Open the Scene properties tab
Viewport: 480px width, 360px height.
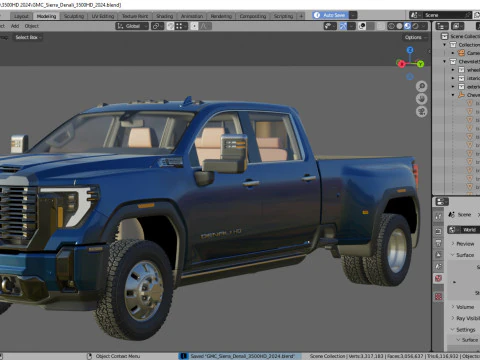point(438,266)
